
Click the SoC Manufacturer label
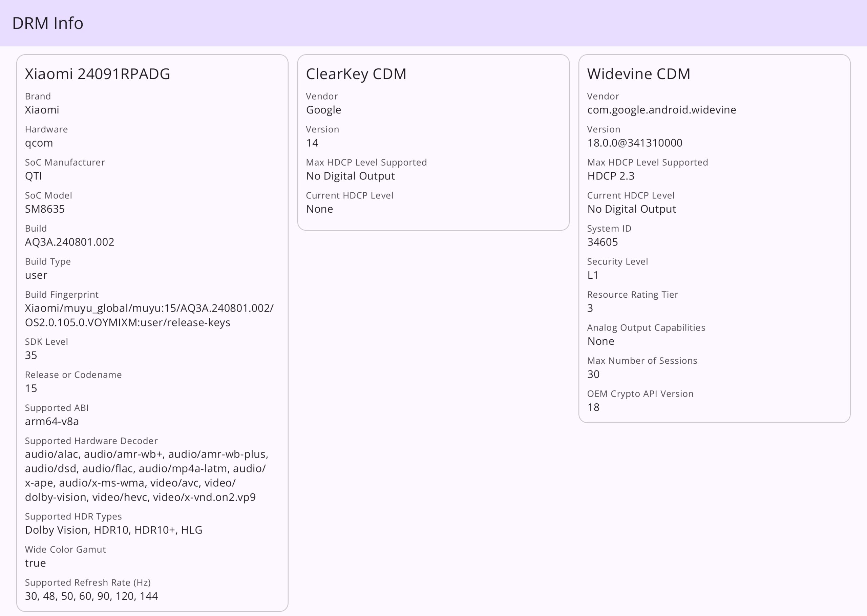coord(64,163)
